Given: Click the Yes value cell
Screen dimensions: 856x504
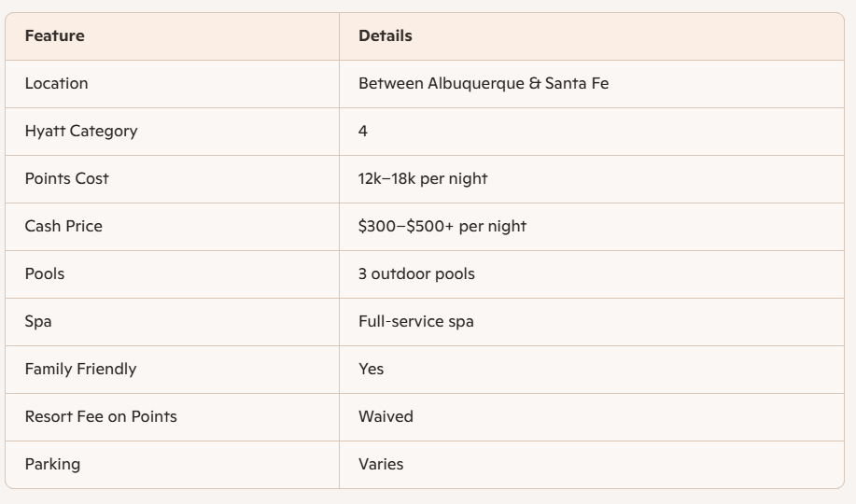Looking at the screenshot, I should coord(371,369).
